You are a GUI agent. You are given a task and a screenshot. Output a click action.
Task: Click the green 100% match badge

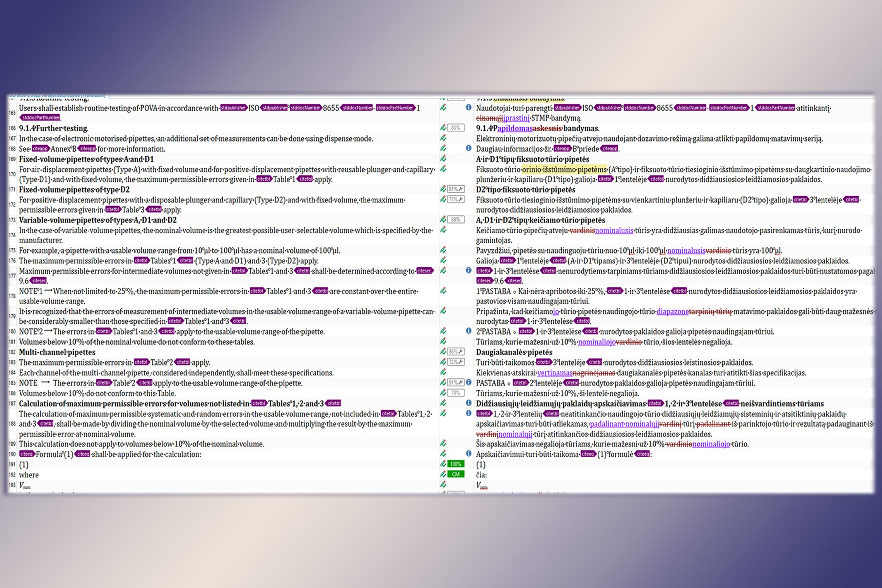point(456,464)
